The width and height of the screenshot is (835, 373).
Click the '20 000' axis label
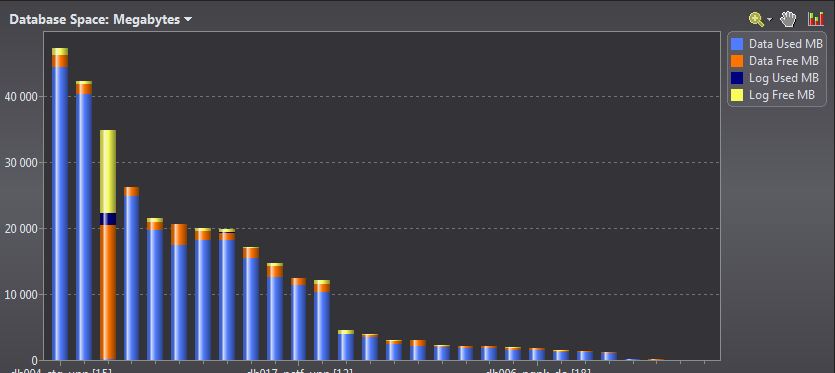coord(21,229)
